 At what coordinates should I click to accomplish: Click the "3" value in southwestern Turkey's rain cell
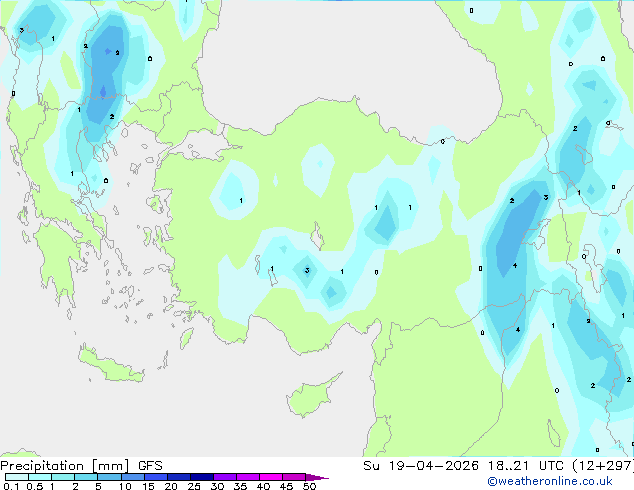[x=307, y=270]
